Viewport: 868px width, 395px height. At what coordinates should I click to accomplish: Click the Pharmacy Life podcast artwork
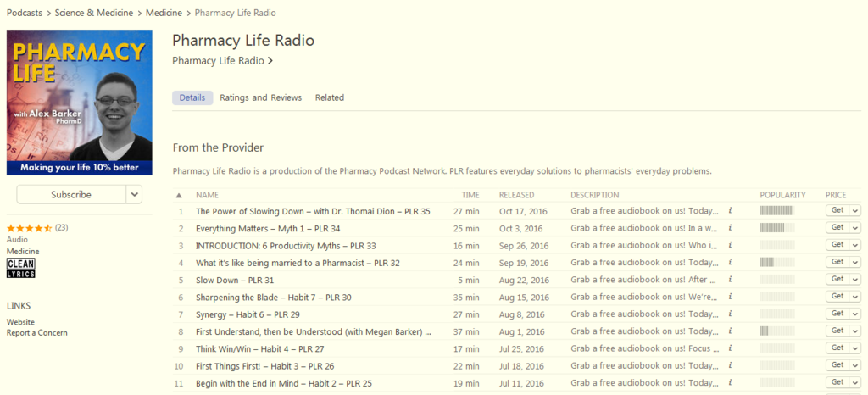pos(80,103)
